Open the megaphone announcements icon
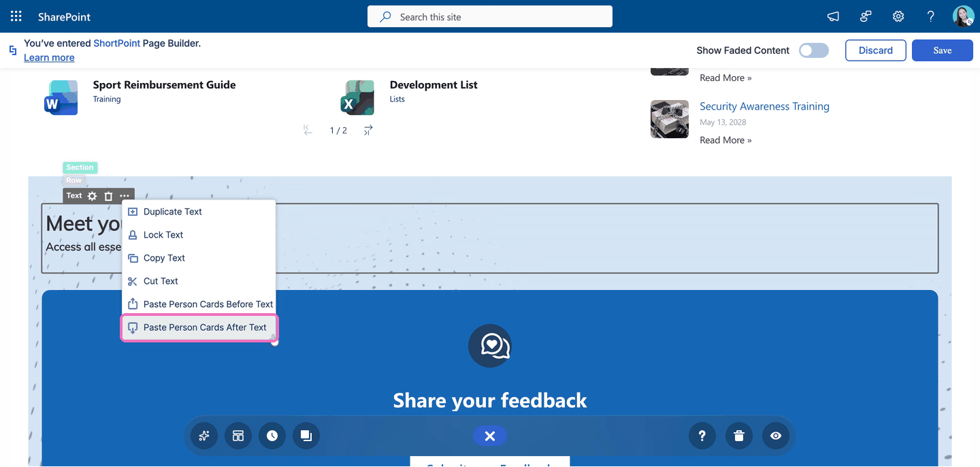The width and height of the screenshot is (980, 467). [x=833, y=16]
